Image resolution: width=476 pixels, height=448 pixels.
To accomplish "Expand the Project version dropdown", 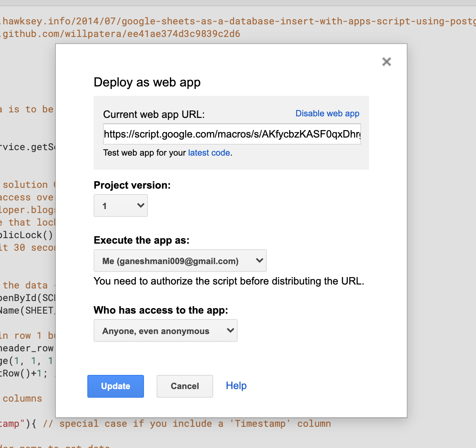I will pyautogui.click(x=121, y=206).
